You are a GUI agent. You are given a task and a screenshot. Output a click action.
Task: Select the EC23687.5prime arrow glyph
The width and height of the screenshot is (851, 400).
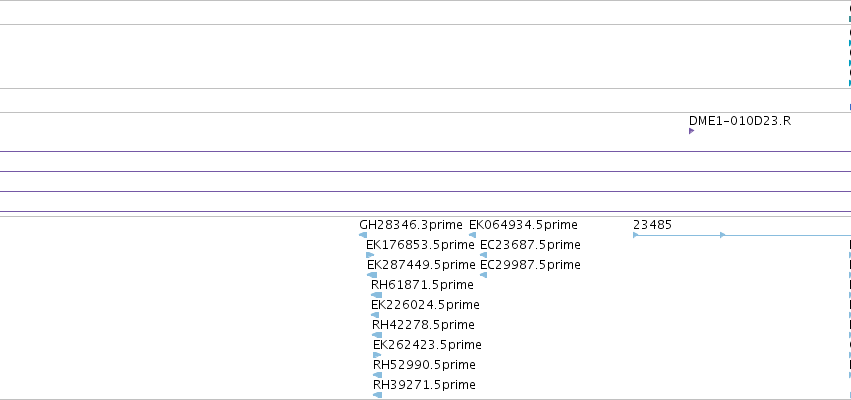(484, 255)
